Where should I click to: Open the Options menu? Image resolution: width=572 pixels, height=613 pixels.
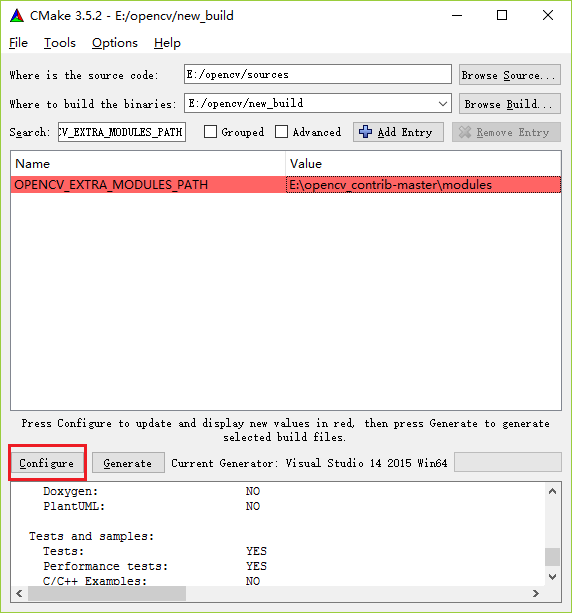pyautogui.click(x=115, y=43)
